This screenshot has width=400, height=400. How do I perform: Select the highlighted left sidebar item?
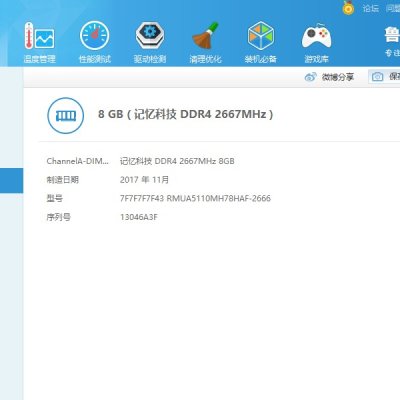tap(11, 181)
